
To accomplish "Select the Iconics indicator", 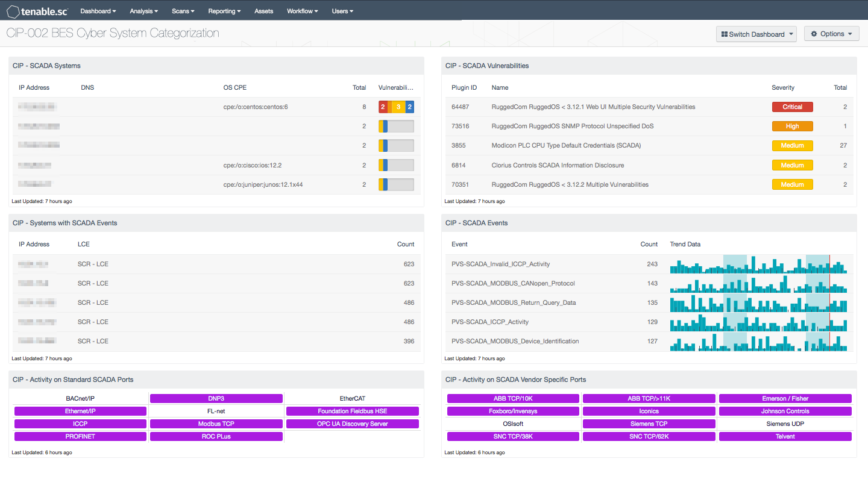I will (649, 411).
